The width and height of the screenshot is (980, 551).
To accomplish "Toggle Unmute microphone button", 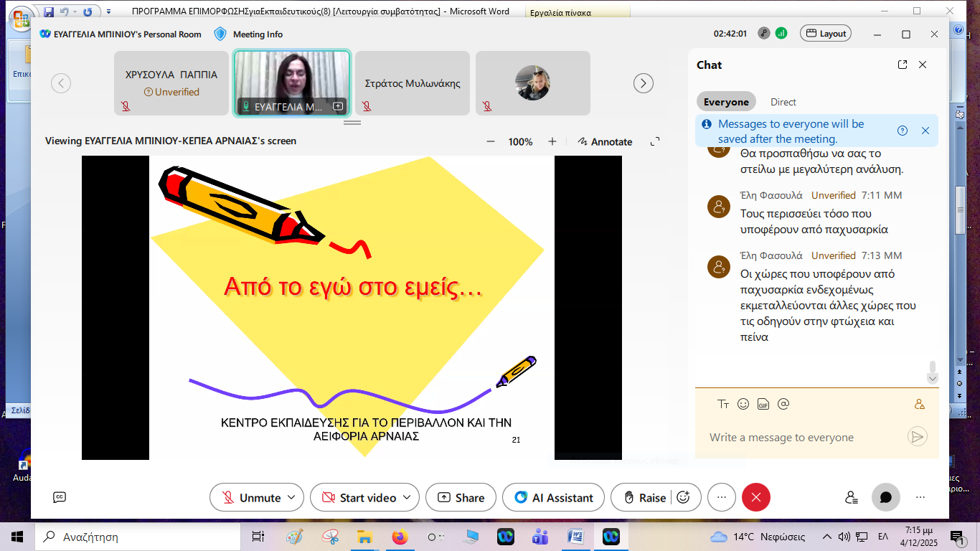I will (x=249, y=497).
